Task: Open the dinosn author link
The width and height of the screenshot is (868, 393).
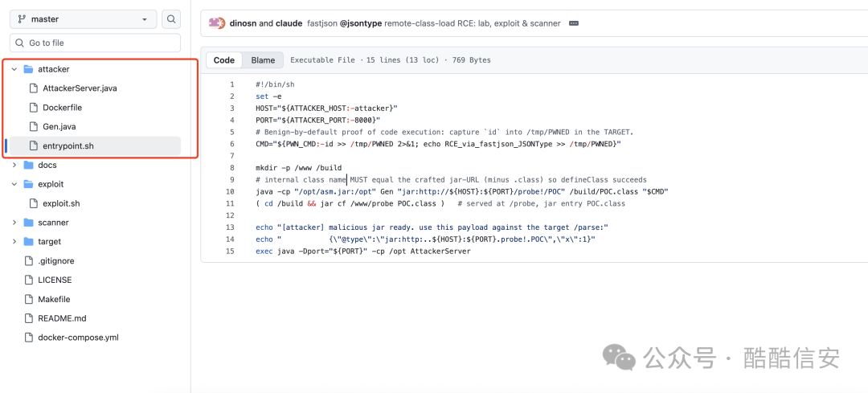Action: tap(243, 23)
